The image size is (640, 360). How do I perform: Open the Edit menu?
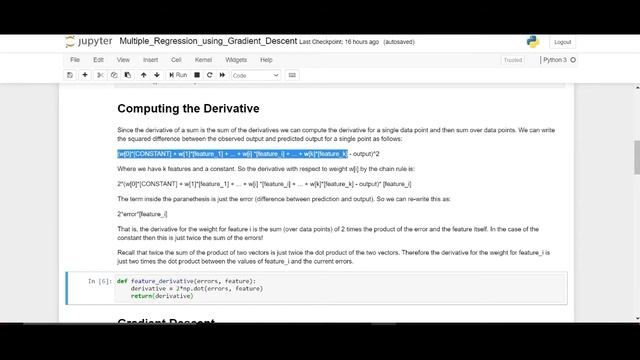(x=98, y=60)
